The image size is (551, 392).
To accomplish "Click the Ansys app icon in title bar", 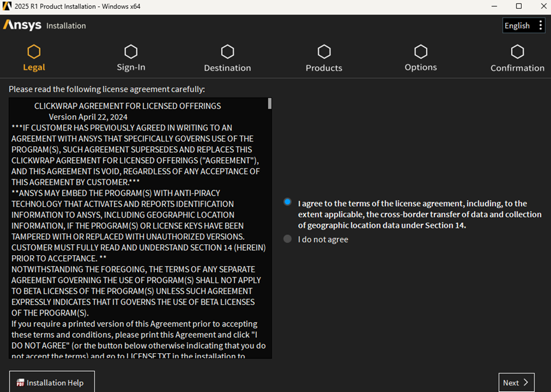I will [x=6, y=6].
